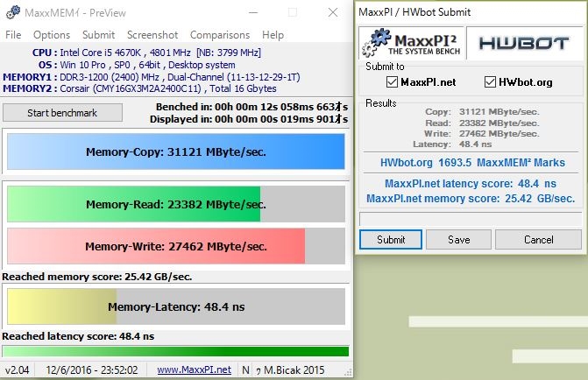Click the Memory-Write 27462 MByte/sec bar
This screenshot has height=380, width=588.
[x=176, y=246]
